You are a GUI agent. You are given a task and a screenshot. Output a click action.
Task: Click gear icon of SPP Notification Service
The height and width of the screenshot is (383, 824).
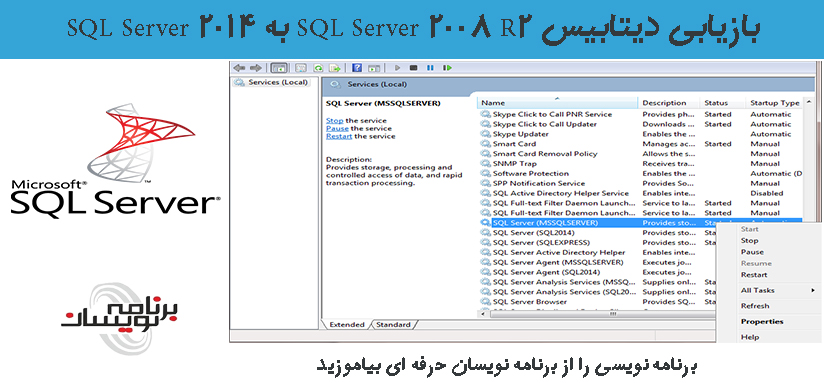tap(486, 183)
